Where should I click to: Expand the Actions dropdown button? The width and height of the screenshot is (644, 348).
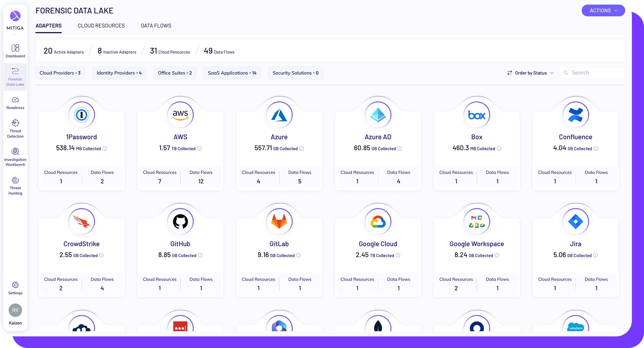[603, 11]
